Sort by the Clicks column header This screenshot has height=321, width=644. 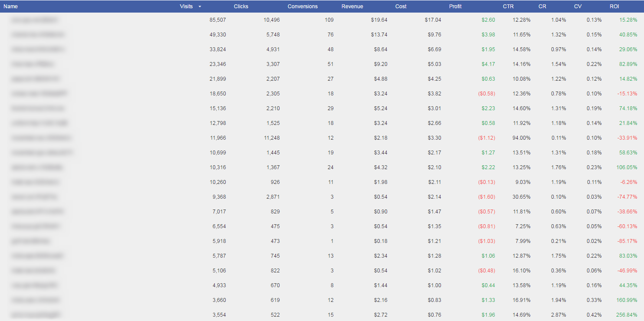point(241,7)
